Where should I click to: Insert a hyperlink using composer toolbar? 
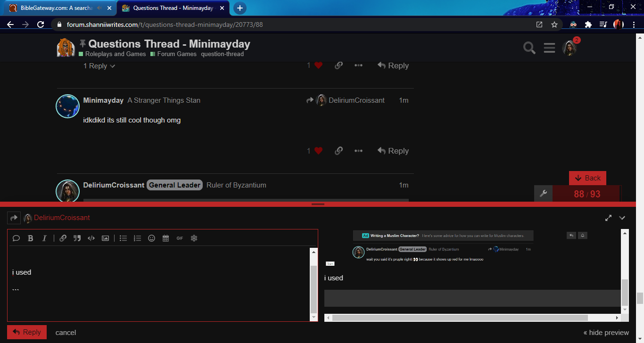[x=63, y=238]
